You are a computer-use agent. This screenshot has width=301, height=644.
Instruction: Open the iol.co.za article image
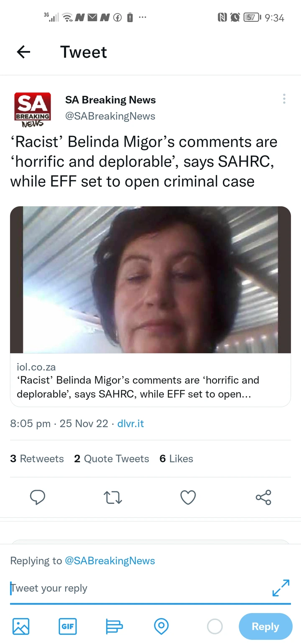[x=150, y=279]
